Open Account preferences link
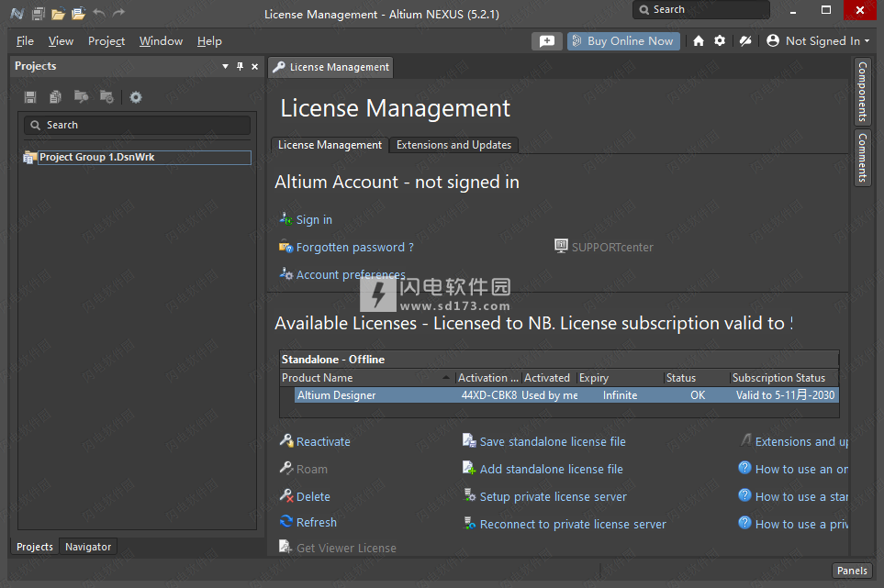 tap(351, 275)
